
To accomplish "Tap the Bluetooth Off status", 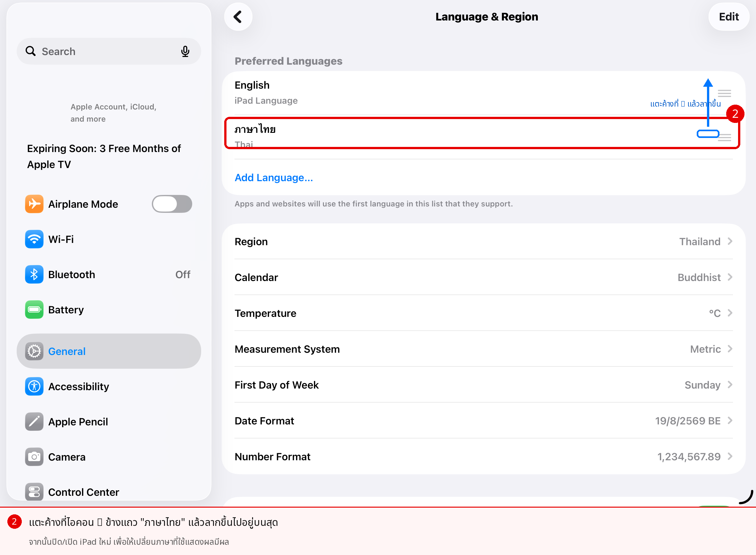I will click(183, 275).
